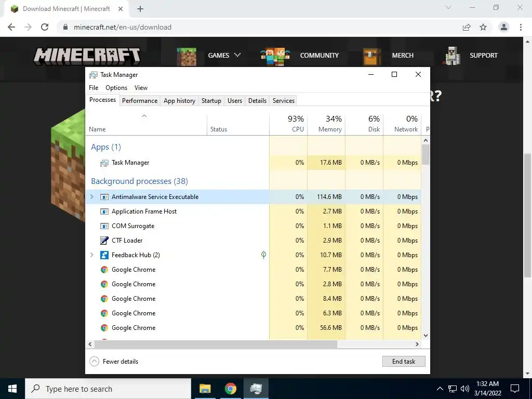Open the GAMES dropdown on Minecraft site

click(x=224, y=55)
